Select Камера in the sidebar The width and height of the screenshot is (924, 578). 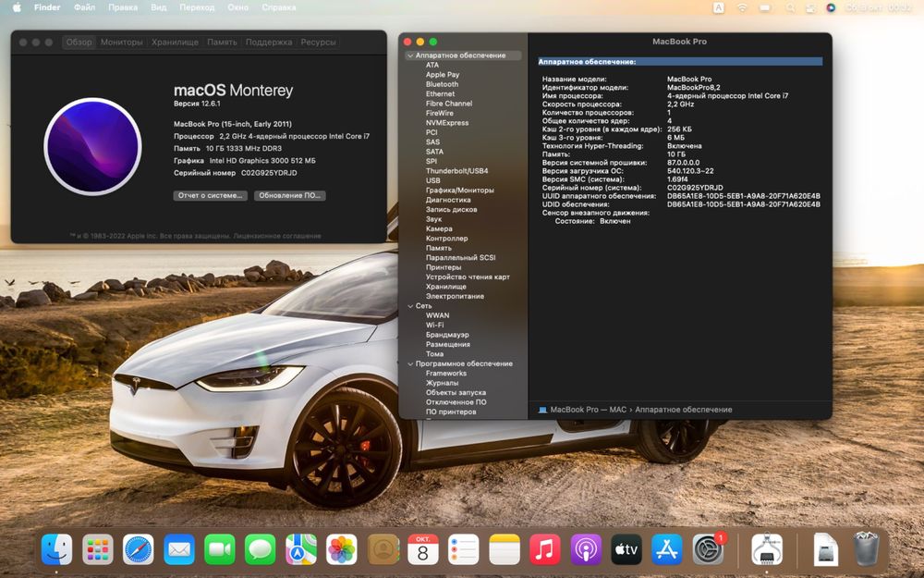(439, 228)
